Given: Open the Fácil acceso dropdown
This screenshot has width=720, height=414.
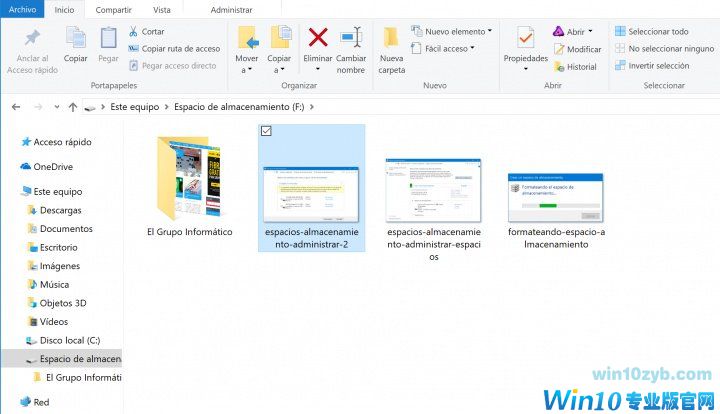Looking at the screenshot, I should tap(443, 49).
